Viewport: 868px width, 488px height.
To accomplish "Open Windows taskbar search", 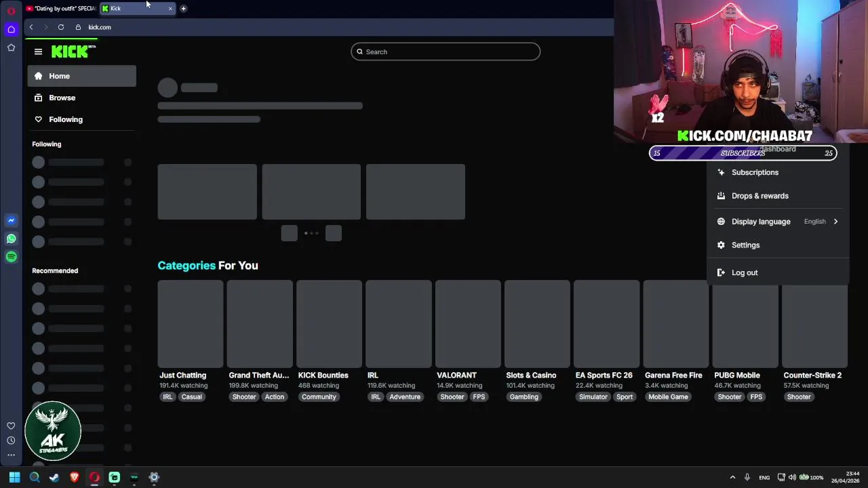I will pyautogui.click(x=35, y=477).
